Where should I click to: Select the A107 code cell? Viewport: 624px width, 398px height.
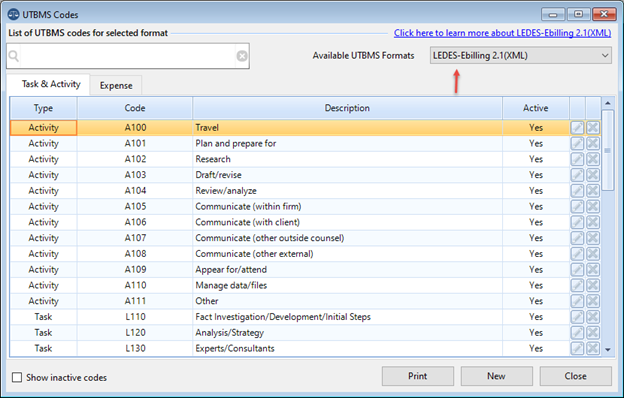pos(135,238)
